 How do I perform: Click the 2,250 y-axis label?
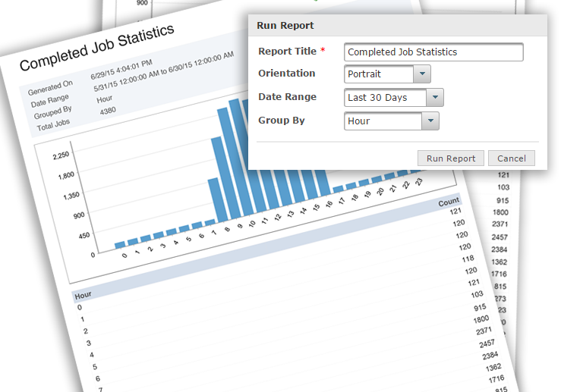point(61,155)
